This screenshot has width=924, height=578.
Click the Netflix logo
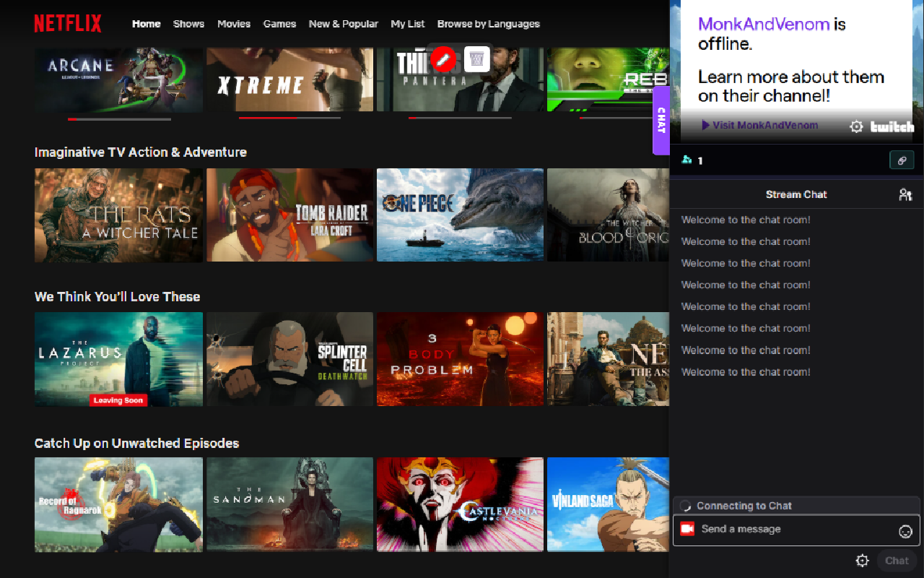click(x=68, y=24)
